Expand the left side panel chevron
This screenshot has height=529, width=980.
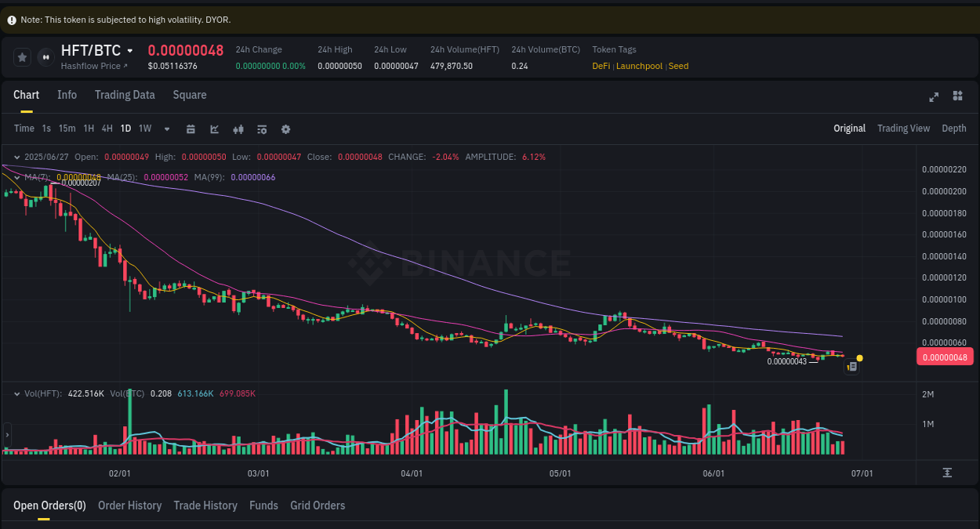click(6, 437)
